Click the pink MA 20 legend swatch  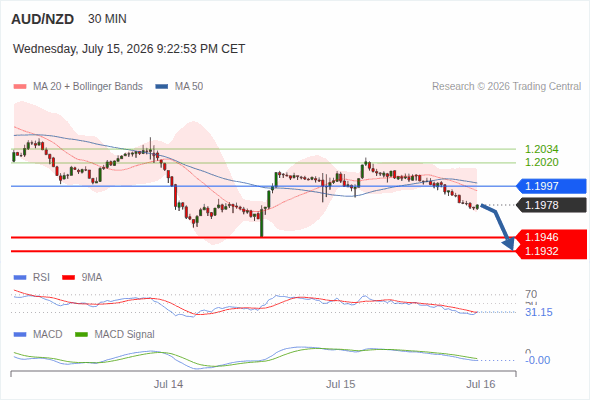click(20, 87)
